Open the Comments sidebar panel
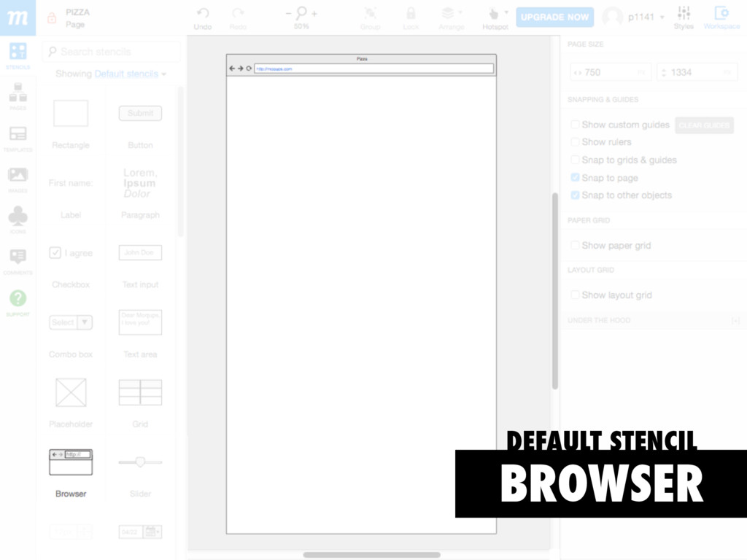This screenshot has width=747, height=560. pos(18,262)
